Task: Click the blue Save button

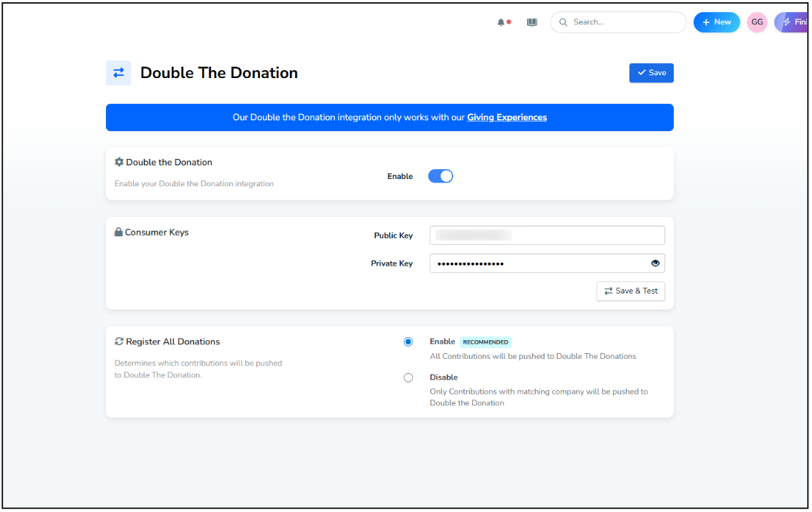Action: tap(651, 73)
